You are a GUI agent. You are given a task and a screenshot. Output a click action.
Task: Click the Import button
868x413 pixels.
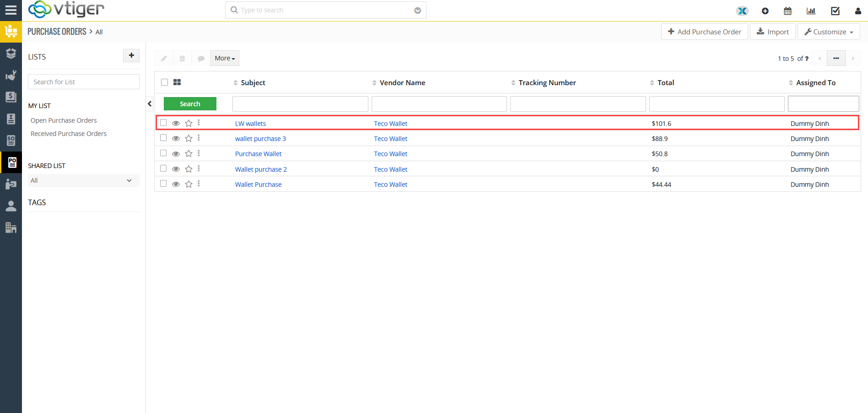773,32
